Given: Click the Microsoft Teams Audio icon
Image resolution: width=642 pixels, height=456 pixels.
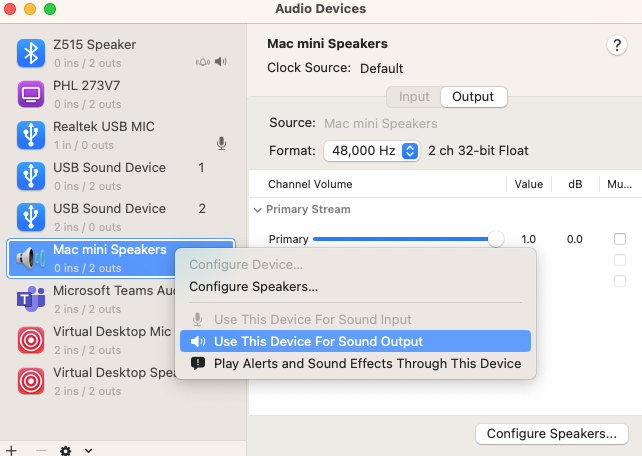Looking at the screenshot, I should (31, 299).
